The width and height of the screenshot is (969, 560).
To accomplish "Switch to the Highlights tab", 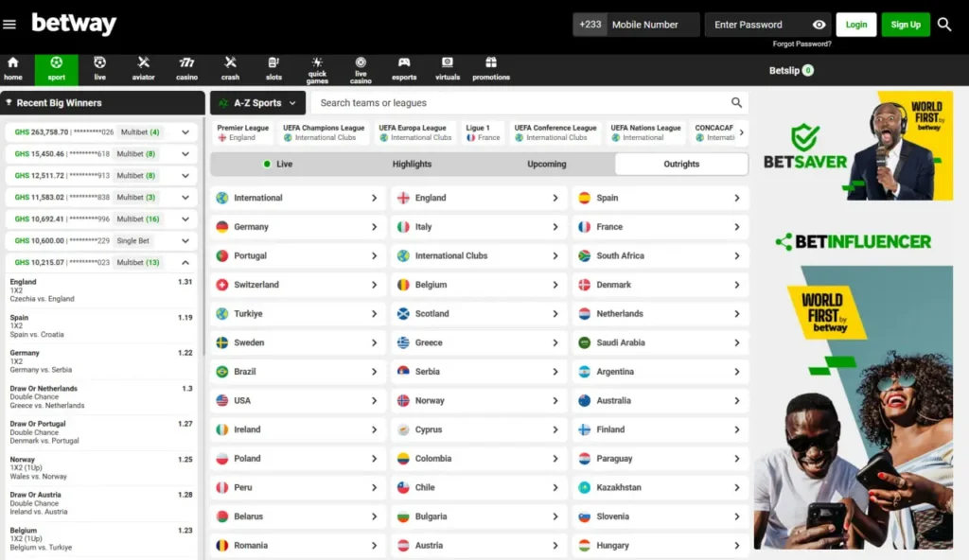I will (x=412, y=164).
